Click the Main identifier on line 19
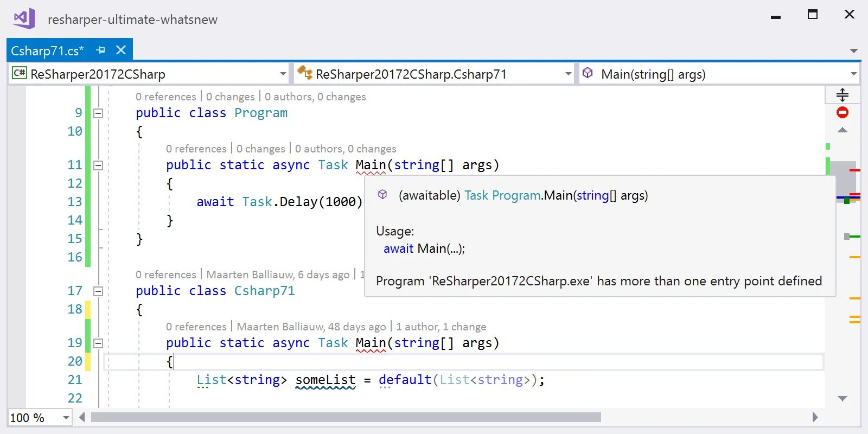The height and width of the screenshot is (434, 868). pos(371,343)
